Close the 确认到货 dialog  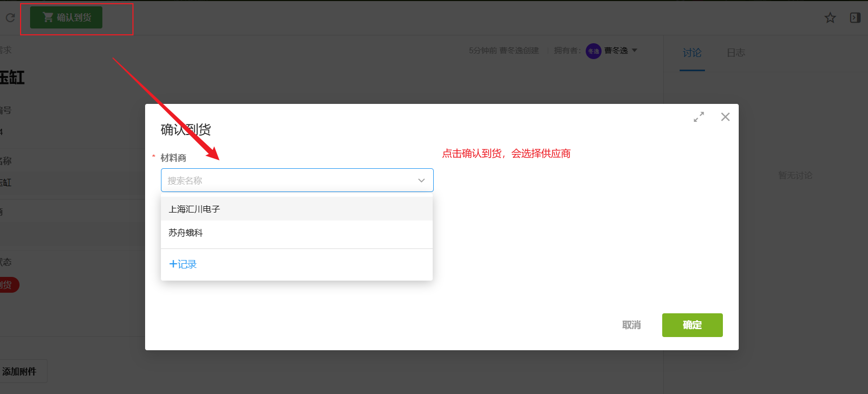[726, 117]
